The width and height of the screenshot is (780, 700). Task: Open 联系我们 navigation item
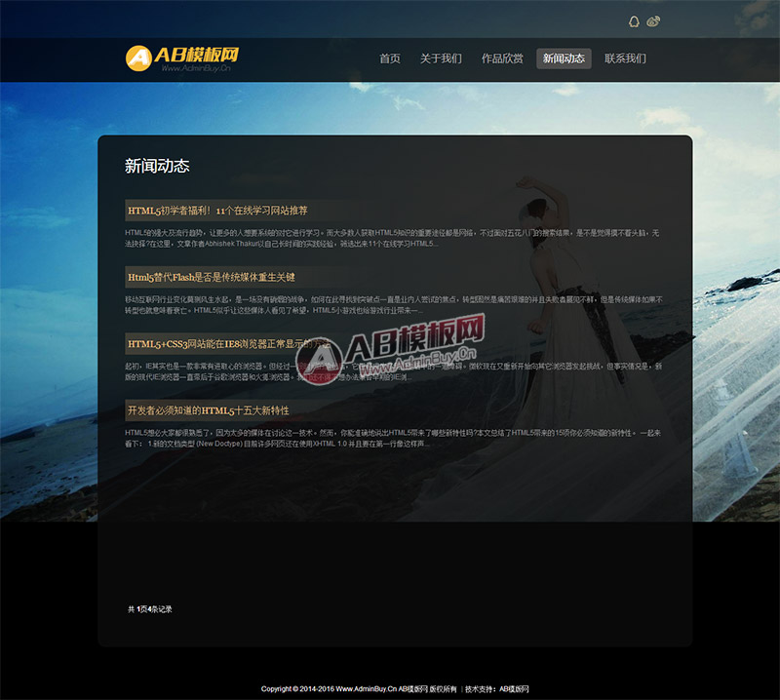(x=625, y=58)
